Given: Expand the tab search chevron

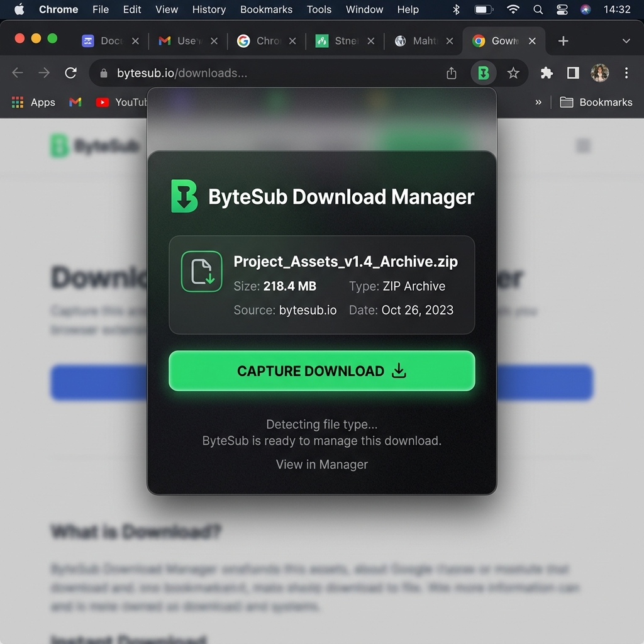Looking at the screenshot, I should point(626,41).
